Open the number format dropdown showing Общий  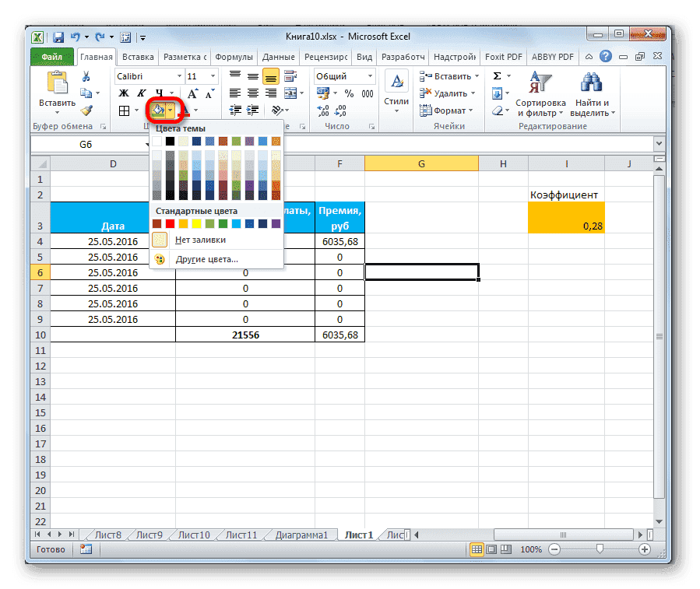coord(370,76)
